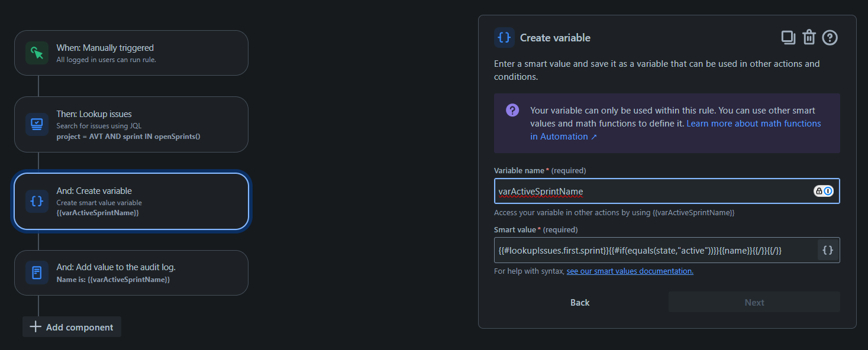Duplicate the Create variable component

[x=788, y=37]
